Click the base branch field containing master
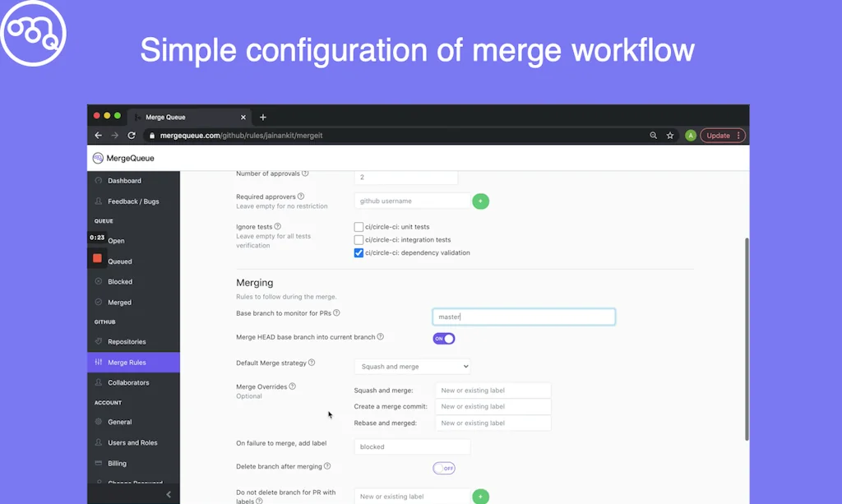This screenshot has width=842, height=504. tap(524, 317)
